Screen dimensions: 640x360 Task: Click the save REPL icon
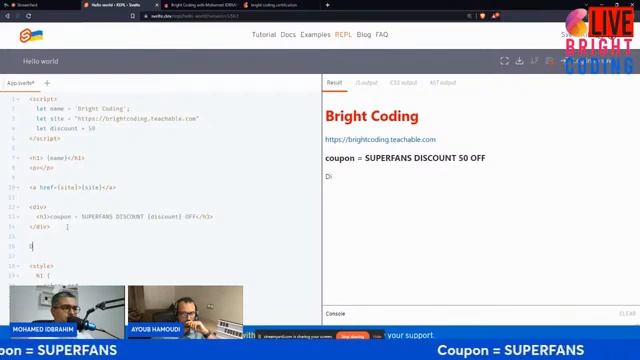(x=549, y=61)
